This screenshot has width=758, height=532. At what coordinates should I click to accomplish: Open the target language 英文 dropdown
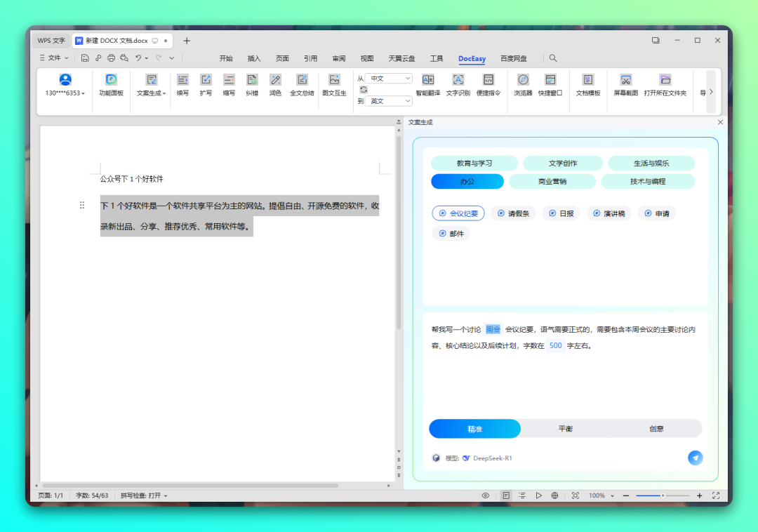pyautogui.click(x=388, y=101)
